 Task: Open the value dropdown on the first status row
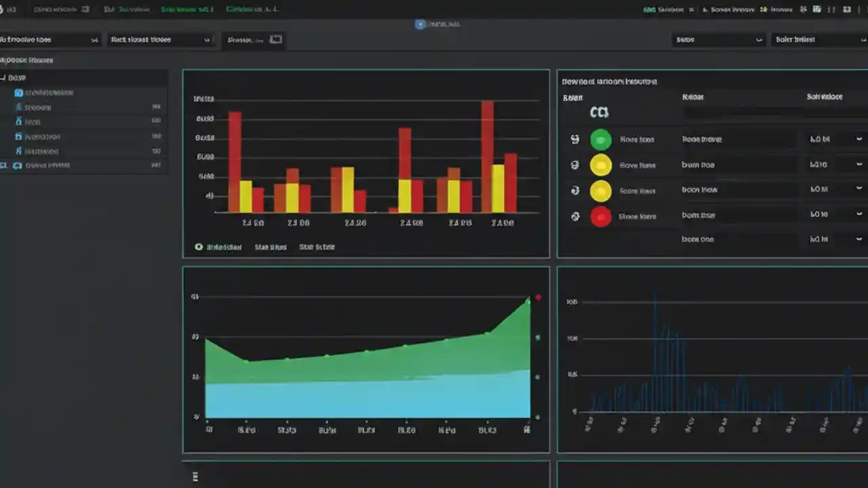[859, 139]
